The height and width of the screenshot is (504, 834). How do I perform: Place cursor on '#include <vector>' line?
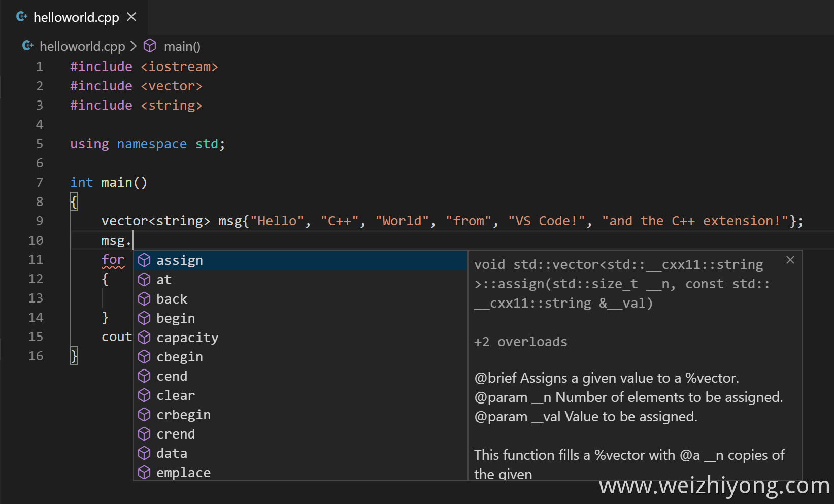(136, 86)
